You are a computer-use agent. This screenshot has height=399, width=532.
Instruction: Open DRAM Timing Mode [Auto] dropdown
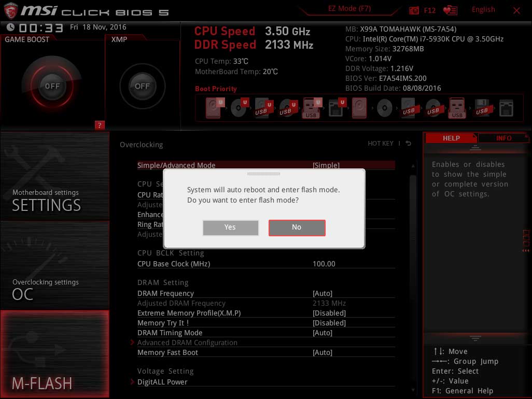(323, 333)
